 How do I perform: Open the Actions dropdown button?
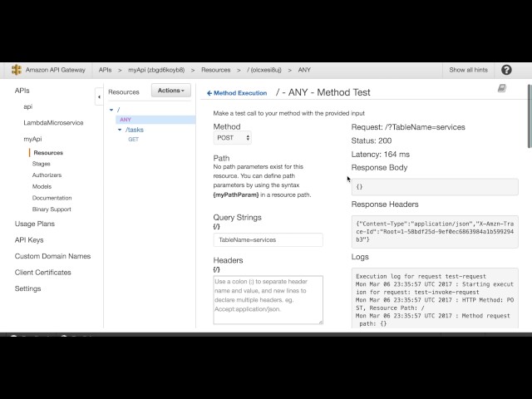[171, 91]
